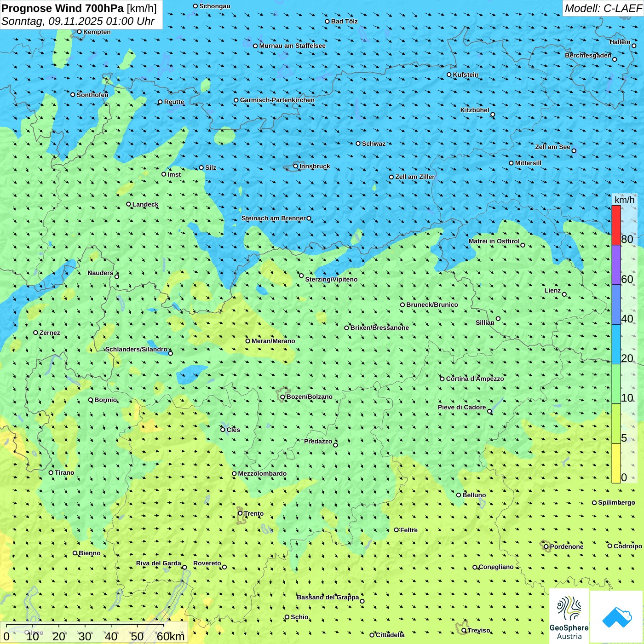Click the 'Kempten' label
Viewport: 644px width, 644px height.
coord(97,32)
